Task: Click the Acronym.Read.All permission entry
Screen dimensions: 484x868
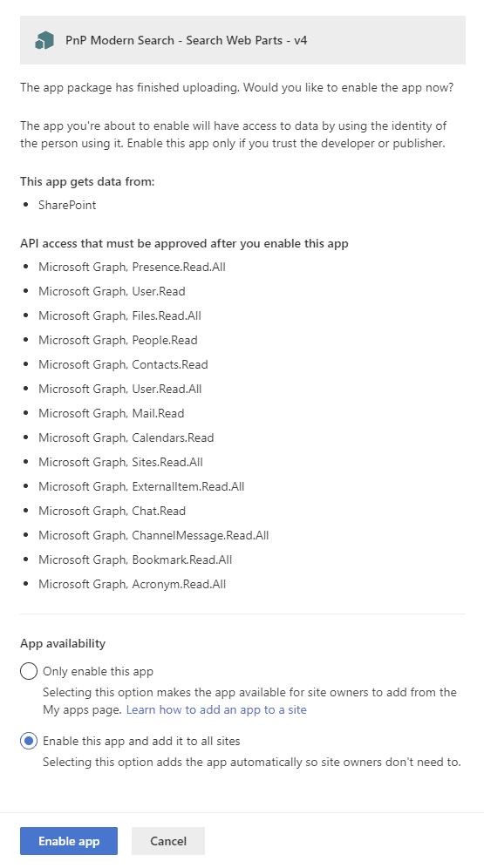Action: [132, 584]
